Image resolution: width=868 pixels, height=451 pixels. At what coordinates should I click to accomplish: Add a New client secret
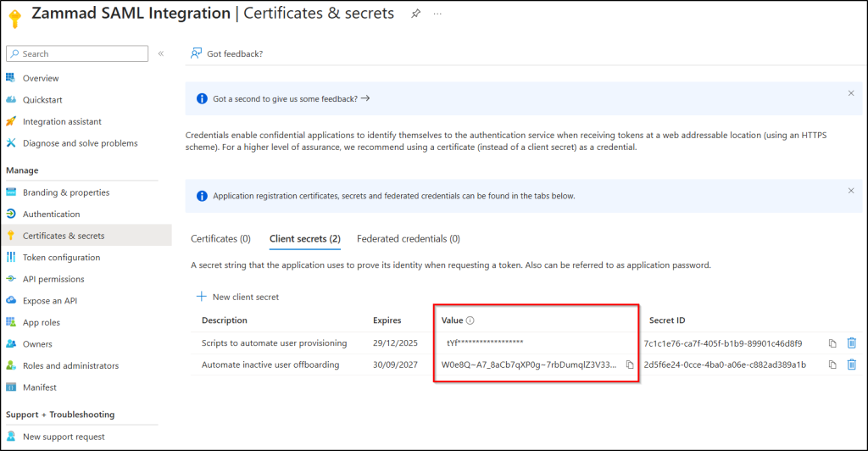click(x=237, y=297)
